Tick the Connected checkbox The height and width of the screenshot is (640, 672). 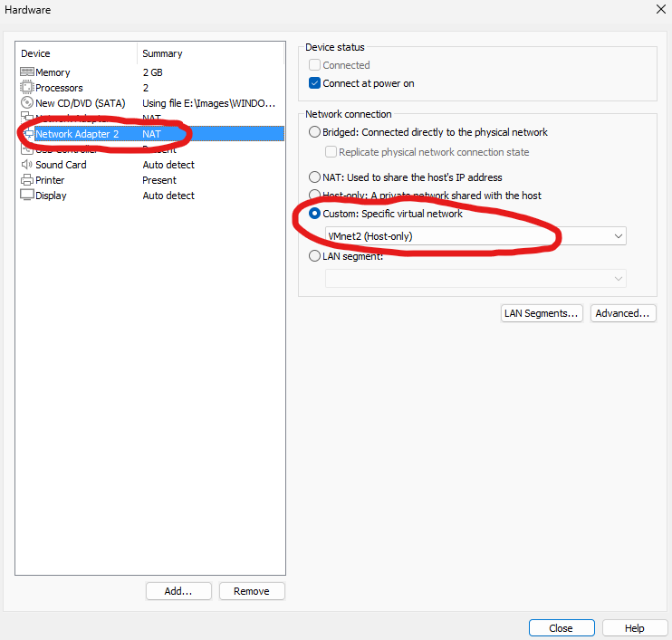pos(315,65)
